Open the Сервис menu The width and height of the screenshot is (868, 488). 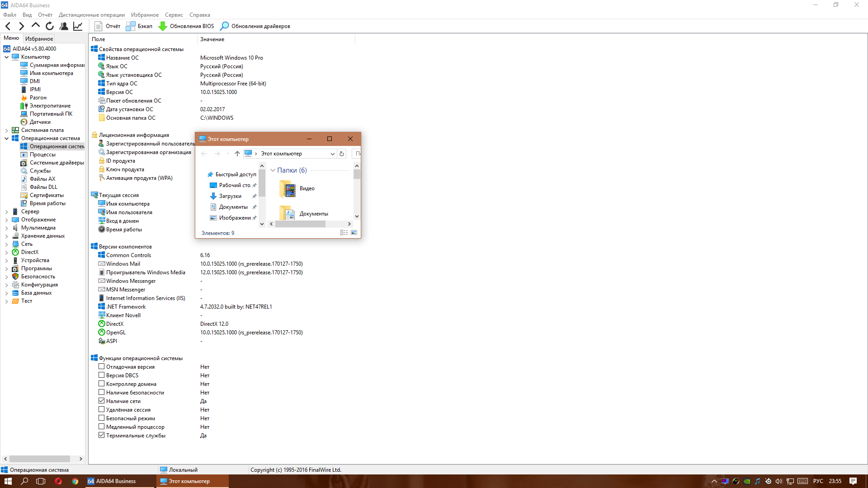click(x=174, y=15)
